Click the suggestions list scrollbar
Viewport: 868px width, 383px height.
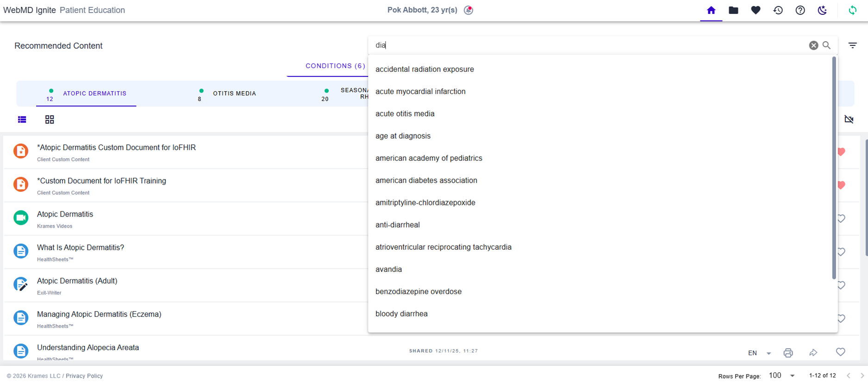tap(834, 168)
